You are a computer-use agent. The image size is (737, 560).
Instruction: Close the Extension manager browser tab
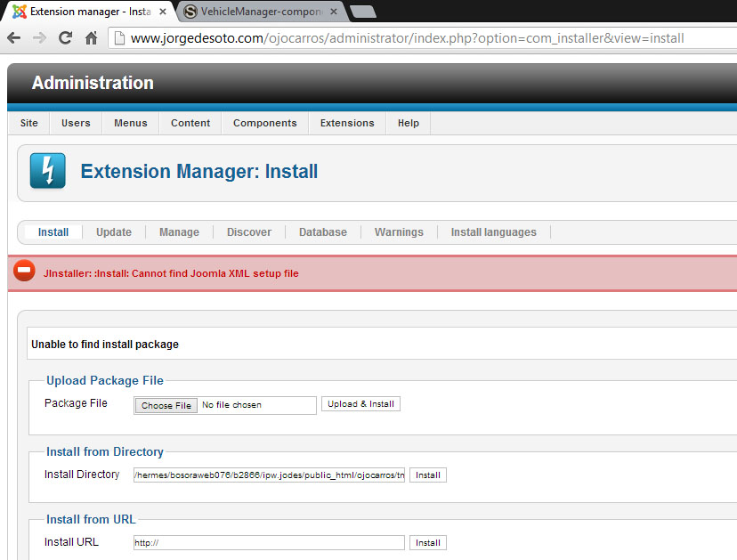[163, 12]
